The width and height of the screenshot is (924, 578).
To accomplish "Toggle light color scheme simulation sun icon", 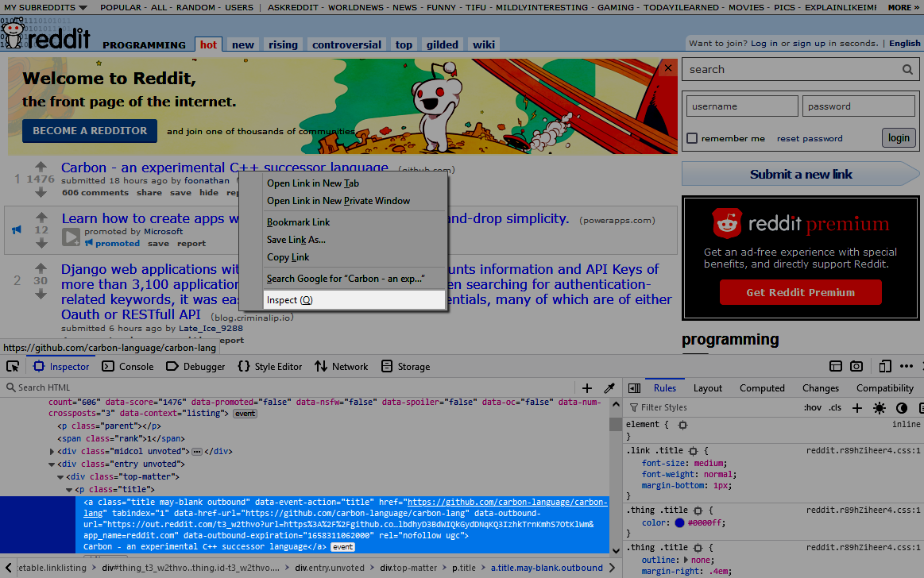I will pos(880,408).
